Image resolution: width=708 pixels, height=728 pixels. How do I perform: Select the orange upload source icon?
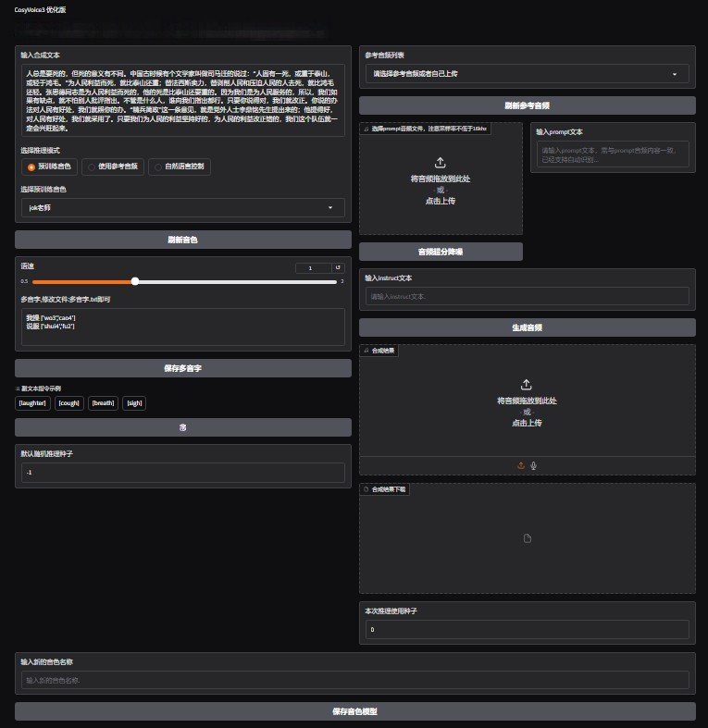(x=520, y=465)
